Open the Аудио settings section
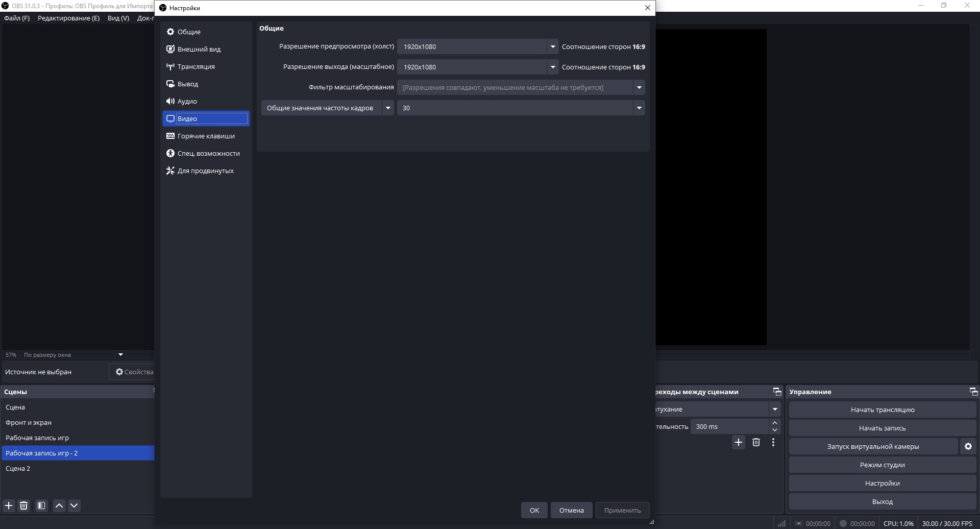The image size is (980, 529). [206, 101]
